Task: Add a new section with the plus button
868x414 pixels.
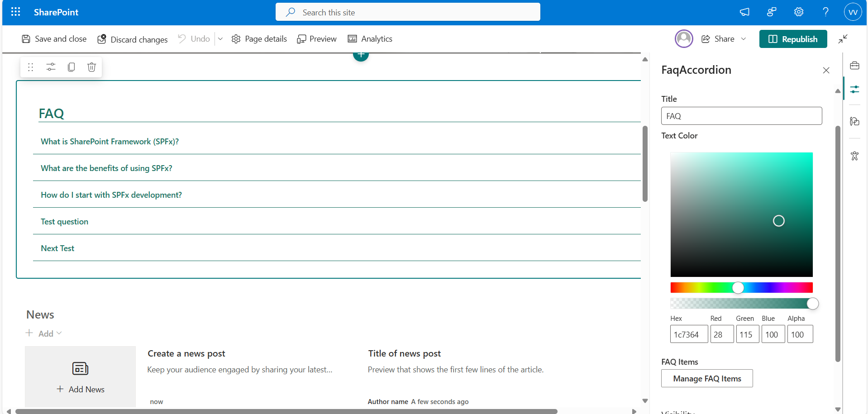Action: (361, 55)
